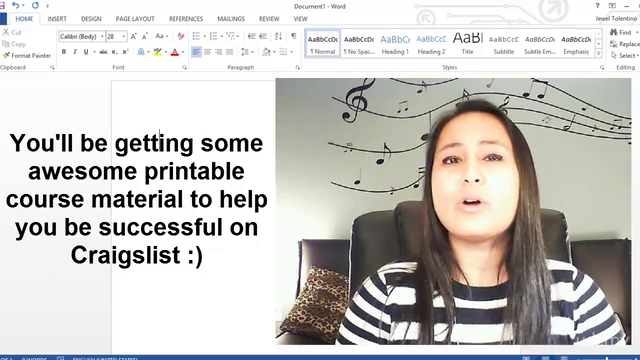The width and height of the screenshot is (640, 360).
Task: Switch to the MAILINGS tab
Action: coord(231,19)
